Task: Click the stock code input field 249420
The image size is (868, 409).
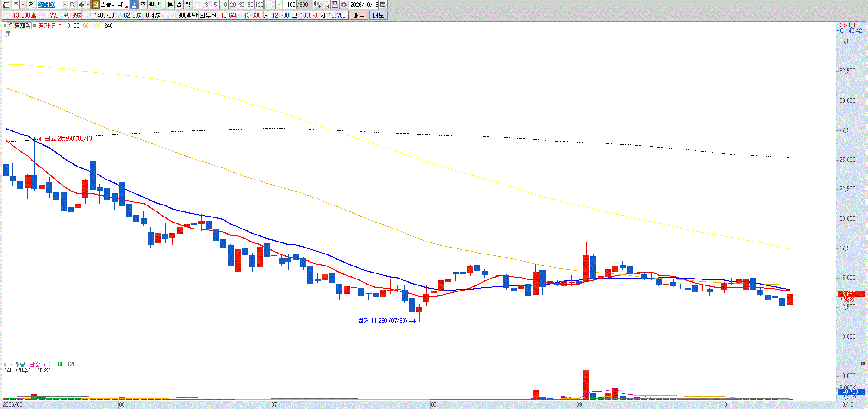Action: click(49, 5)
